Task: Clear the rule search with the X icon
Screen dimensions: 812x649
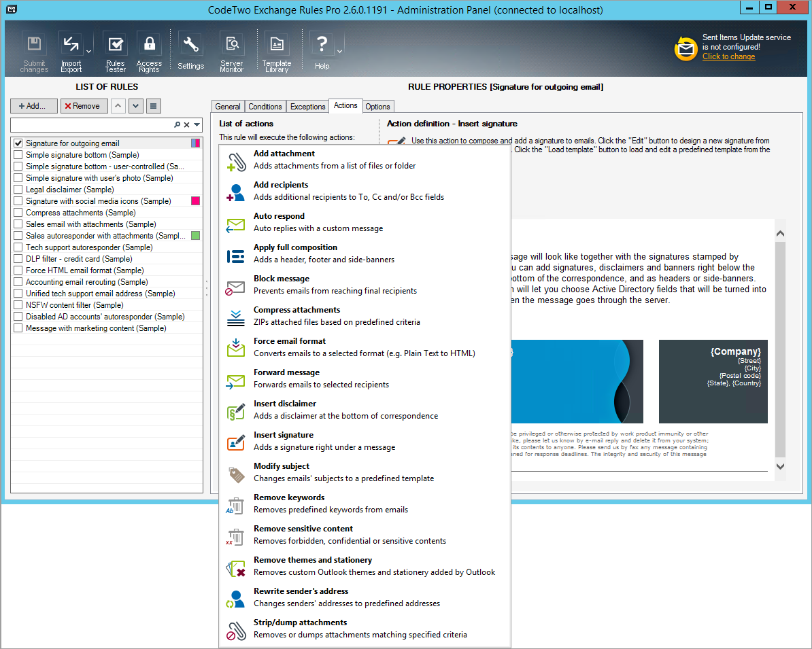Action: [187, 125]
